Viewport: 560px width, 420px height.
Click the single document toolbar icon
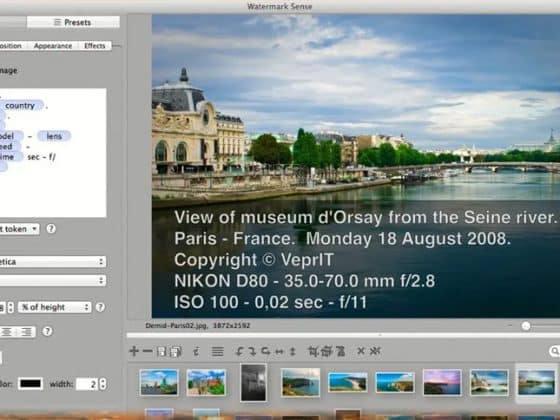[x=161, y=352]
